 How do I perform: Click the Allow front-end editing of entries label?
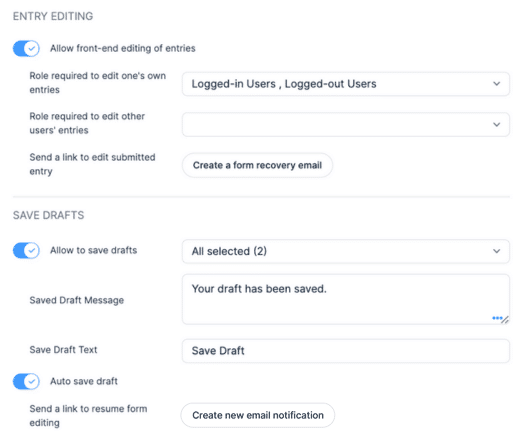click(x=123, y=48)
